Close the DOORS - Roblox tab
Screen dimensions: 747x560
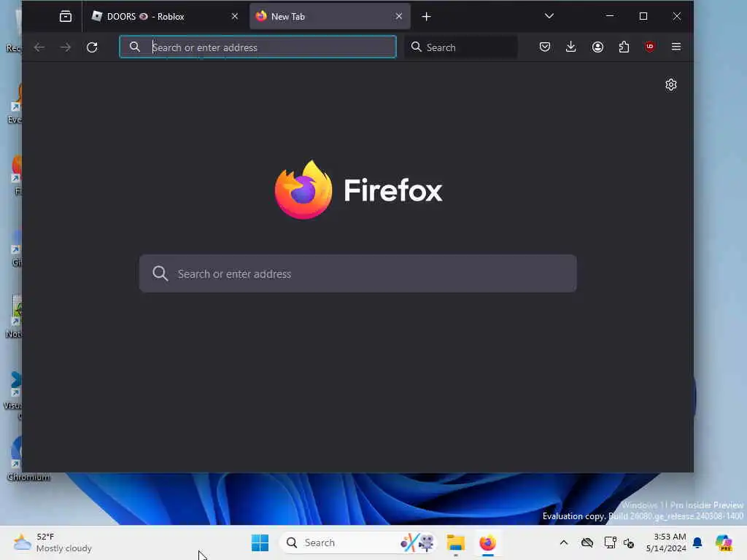[x=235, y=17]
